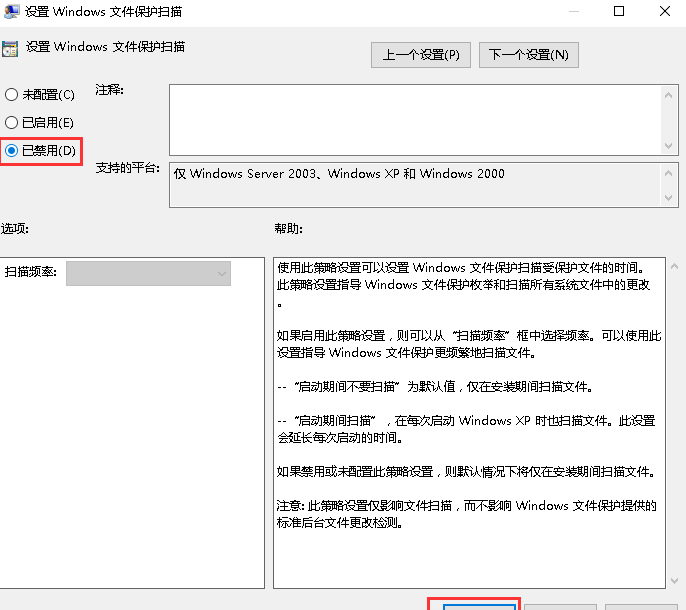Maximize the policy settings window

619,12
